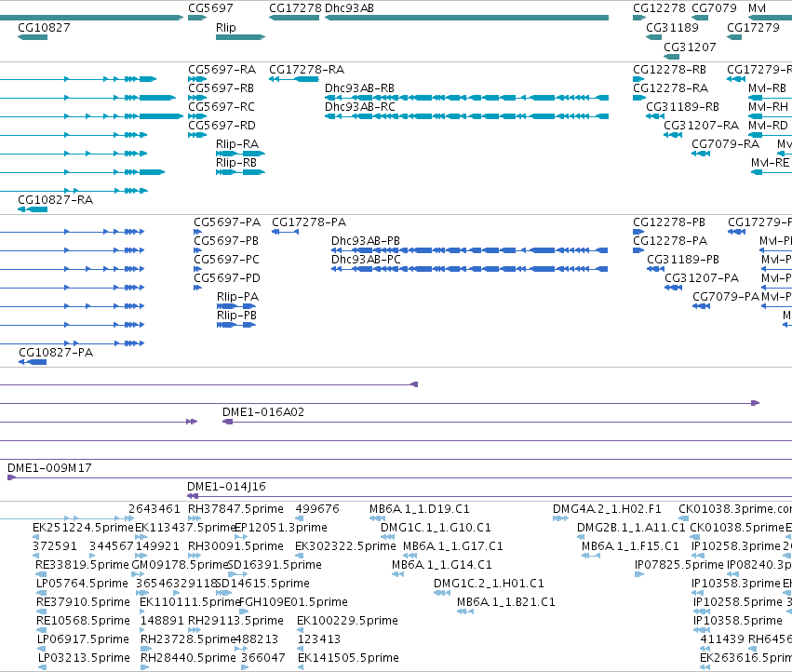Screen dimensions: 792x672
Task: Click EST MB6A.1_1.D19.C1
Action: pos(377,517)
